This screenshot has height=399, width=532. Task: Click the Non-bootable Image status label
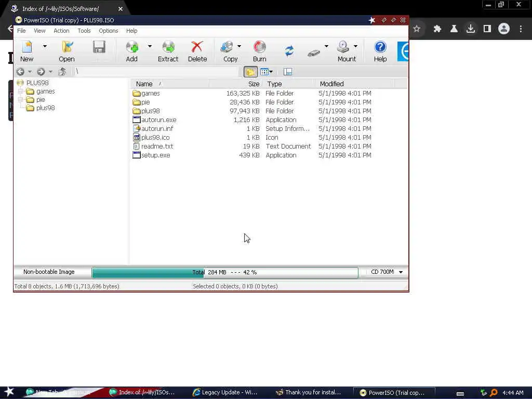(49, 272)
